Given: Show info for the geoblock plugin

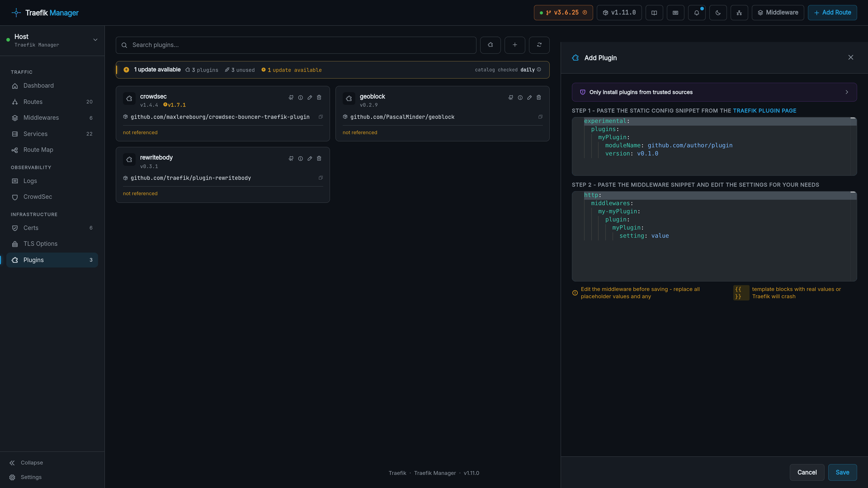Looking at the screenshot, I should click(x=520, y=98).
